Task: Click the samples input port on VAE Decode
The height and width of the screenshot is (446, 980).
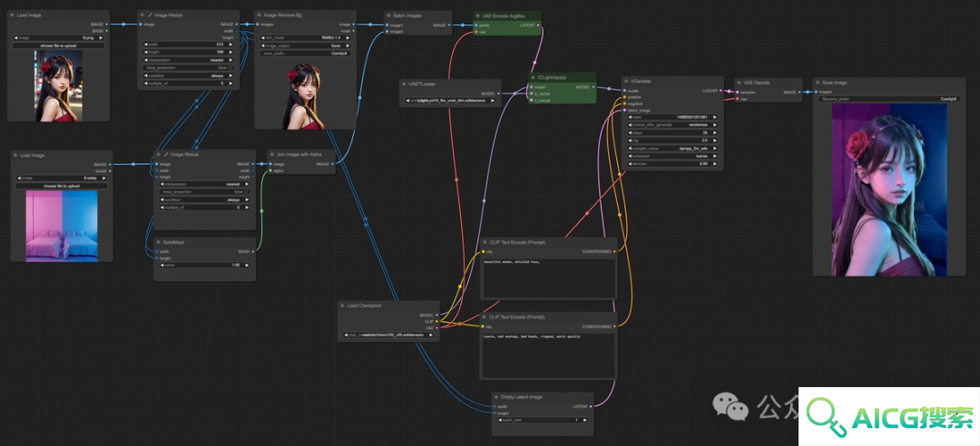Action: click(x=737, y=92)
